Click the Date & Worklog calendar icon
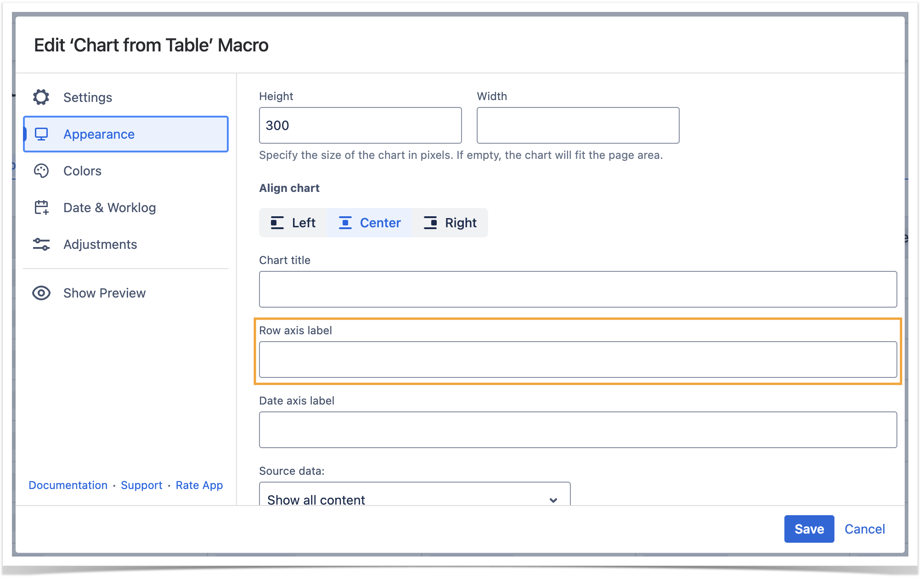Image resolution: width=924 pixels, height=579 pixels. [41, 208]
